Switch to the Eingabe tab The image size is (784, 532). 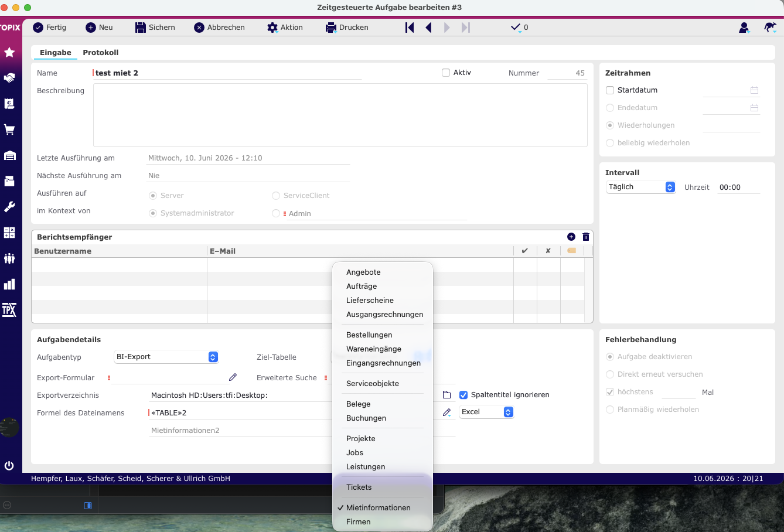click(x=56, y=52)
